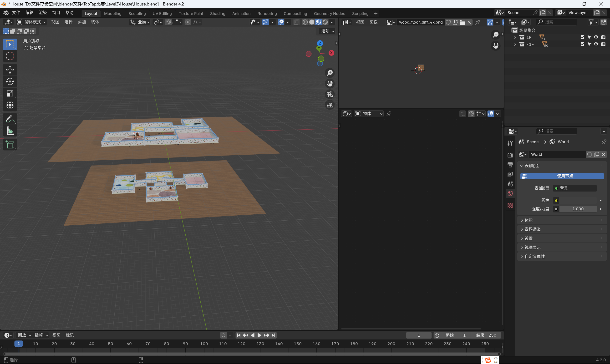Click the 颜色 color field
610x364 pixels.
pyautogui.click(x=578, y=200)
